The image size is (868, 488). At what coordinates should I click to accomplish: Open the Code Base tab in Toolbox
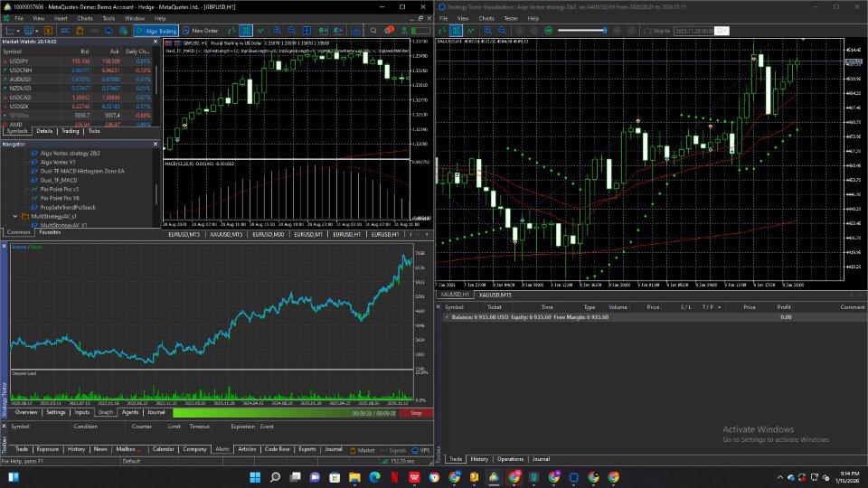tap(277, 449)
